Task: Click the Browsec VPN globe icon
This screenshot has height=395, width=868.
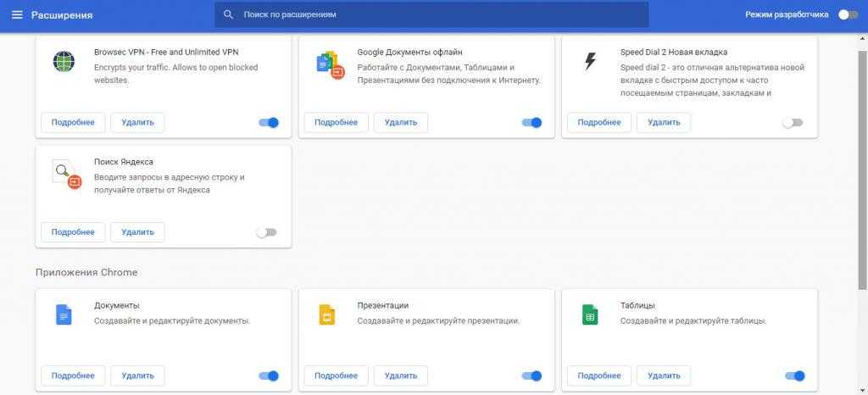Action: 64,61
